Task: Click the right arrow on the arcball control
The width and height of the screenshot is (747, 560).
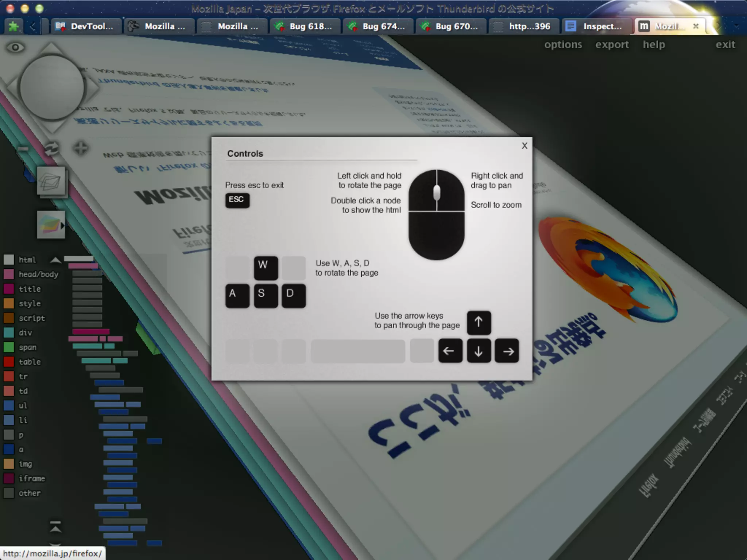Action: coord(94,88)
